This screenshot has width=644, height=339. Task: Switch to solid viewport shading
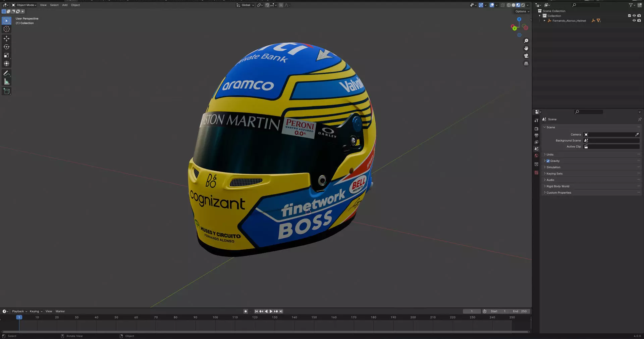pyautogui.click(x=513, y=5)
